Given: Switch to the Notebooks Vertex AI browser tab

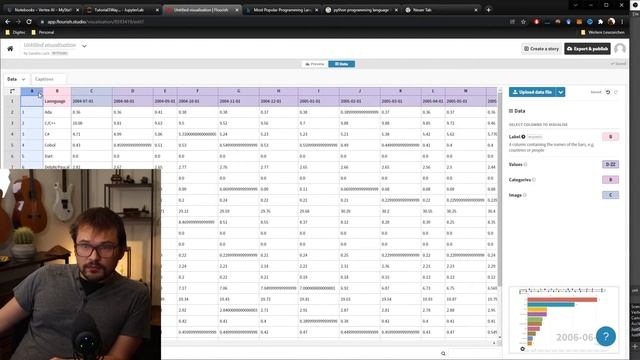Looking at the screenshot, I should click(42, 10).
